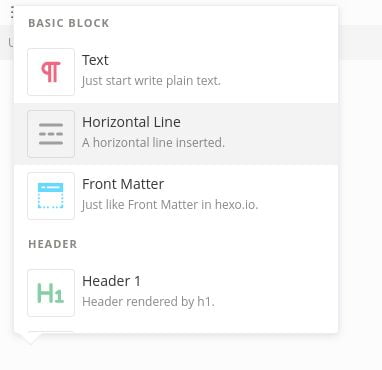Click the gray dashed-lines Horizontal Line icon
382x370 pixels.
click(51, 134)
